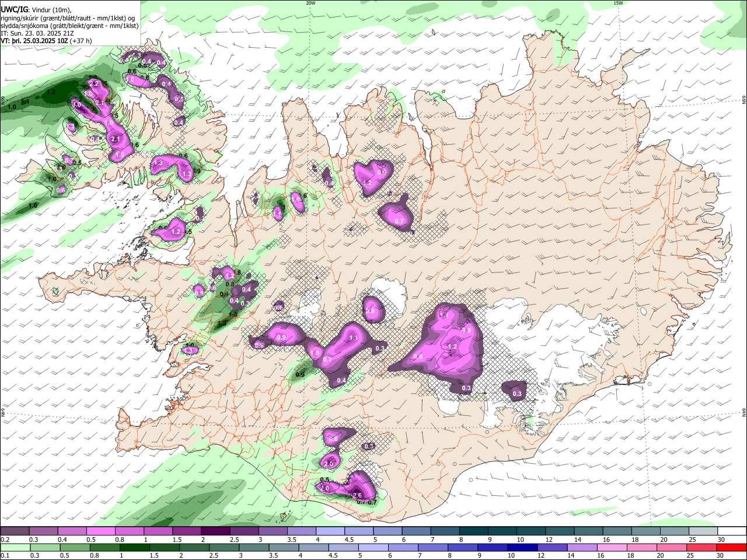This screenshot has width=747, height=560.
Task: Pick the darkest purple swatch above the snow-scale 2 label
Action: tap(215, 531)
